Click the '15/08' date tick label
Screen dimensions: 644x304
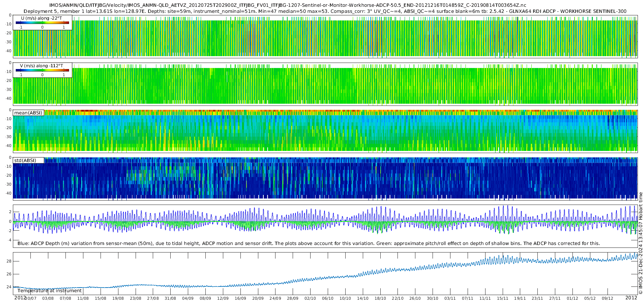point(101,298)
